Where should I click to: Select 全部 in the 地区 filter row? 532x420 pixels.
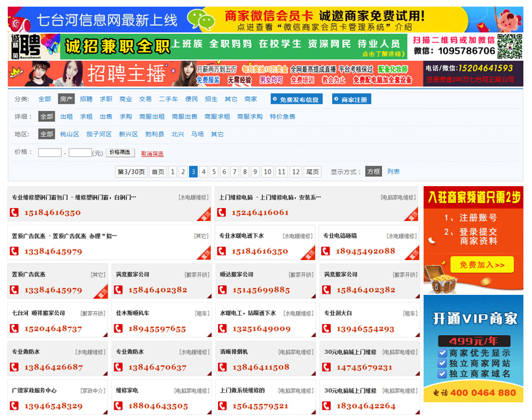pos(47,134)
